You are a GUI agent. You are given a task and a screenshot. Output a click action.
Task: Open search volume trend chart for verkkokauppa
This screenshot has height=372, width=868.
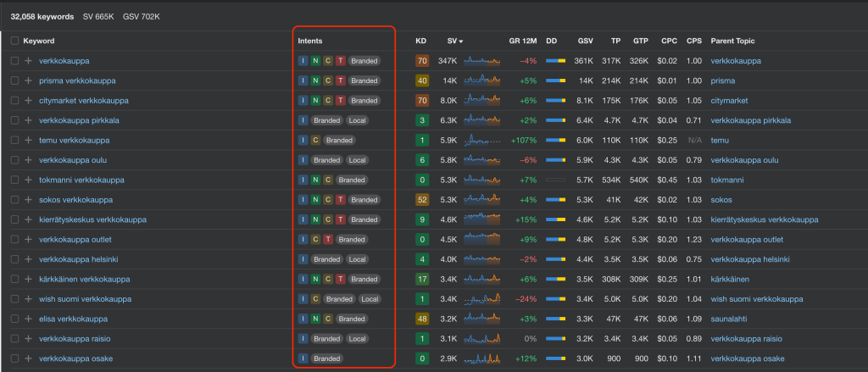(x=481, y=61)
